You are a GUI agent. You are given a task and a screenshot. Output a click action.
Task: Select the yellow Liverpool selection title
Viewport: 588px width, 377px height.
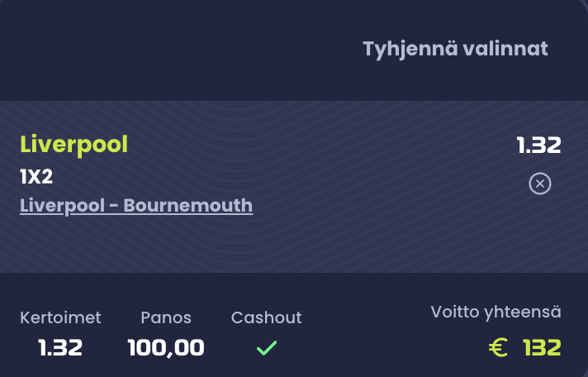73,145
